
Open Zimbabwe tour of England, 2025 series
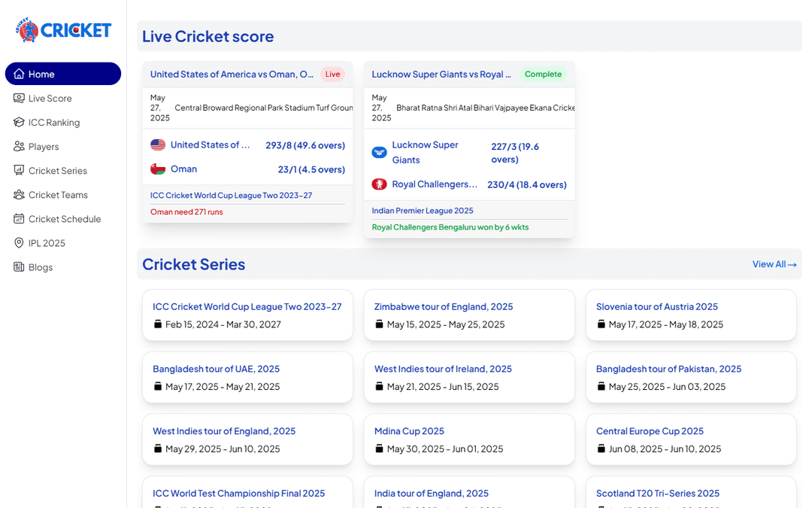(x=444, y=306)
